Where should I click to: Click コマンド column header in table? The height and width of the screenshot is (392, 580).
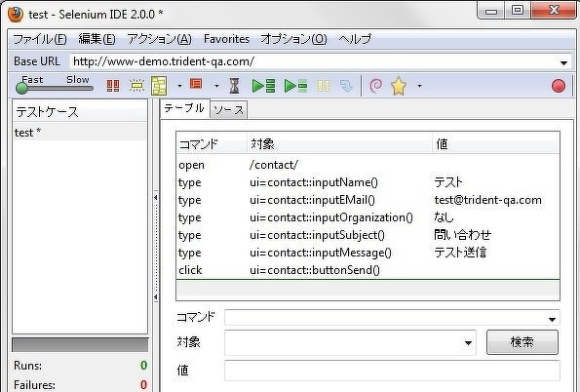click(212, 144)
